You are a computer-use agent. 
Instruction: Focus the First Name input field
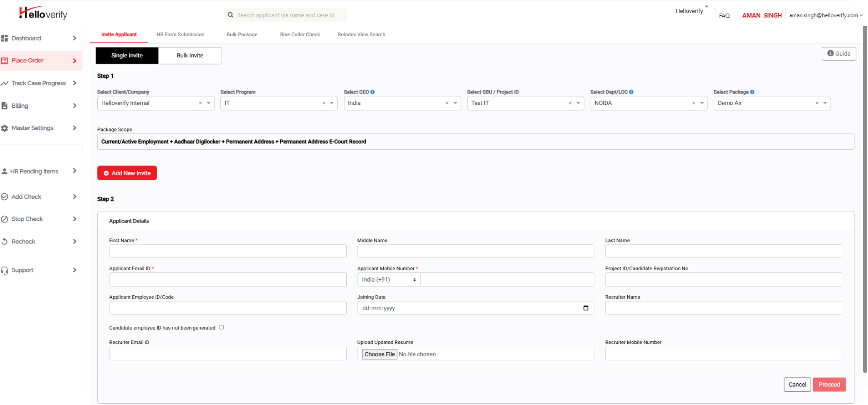pyautogui.click(x=228, y=251)
